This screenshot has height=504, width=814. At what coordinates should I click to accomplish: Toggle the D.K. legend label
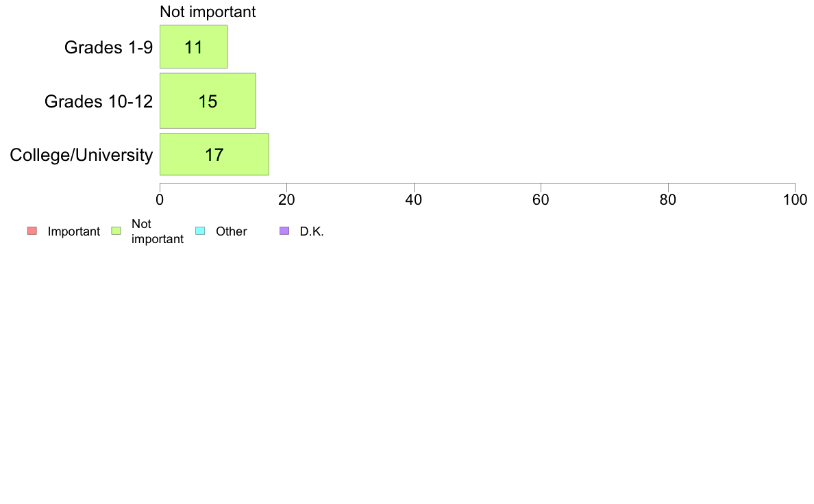coord(312,231)
